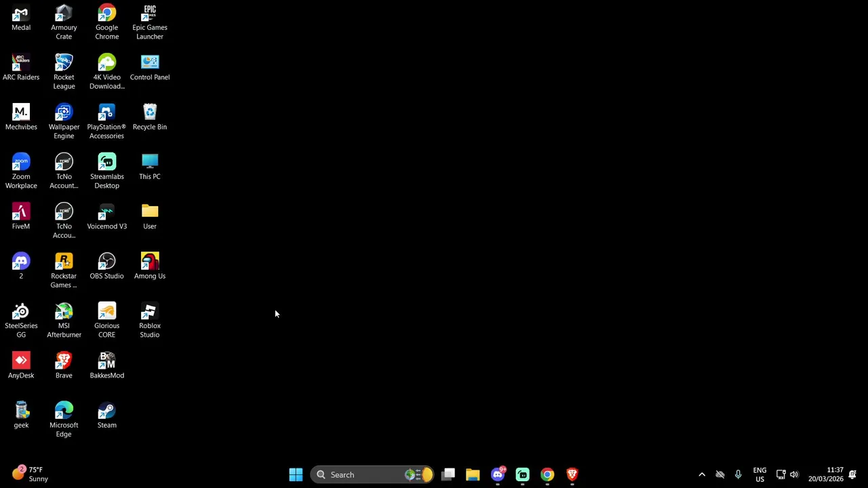
Task: Click the Among Us desktop icon
Action: click(x=150, y=266)
